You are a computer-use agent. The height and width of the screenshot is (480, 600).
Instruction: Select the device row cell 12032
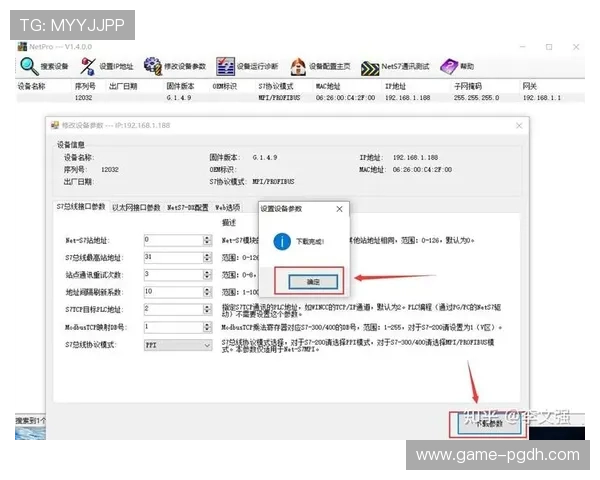coord(83,98)
